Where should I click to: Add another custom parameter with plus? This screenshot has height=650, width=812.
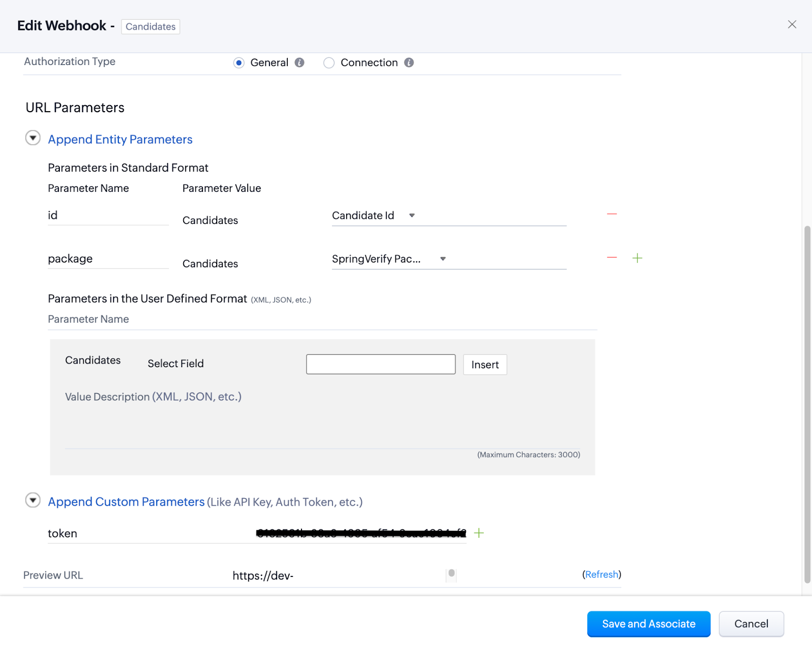point(479,533)
